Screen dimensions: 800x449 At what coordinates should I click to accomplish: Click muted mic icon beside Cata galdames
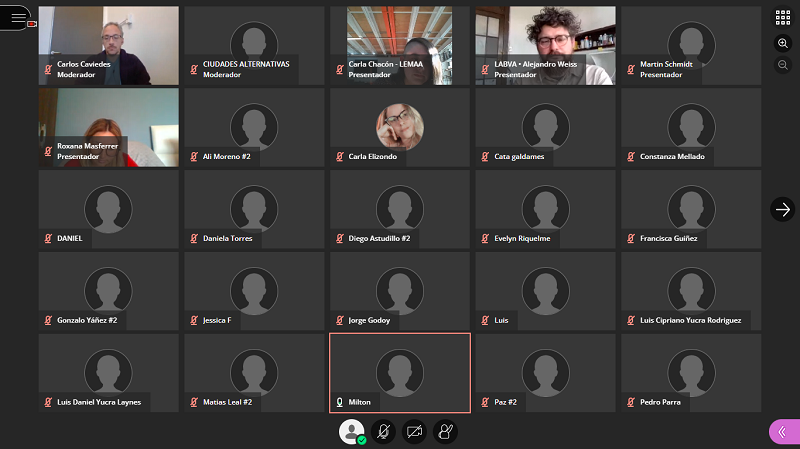485,157
